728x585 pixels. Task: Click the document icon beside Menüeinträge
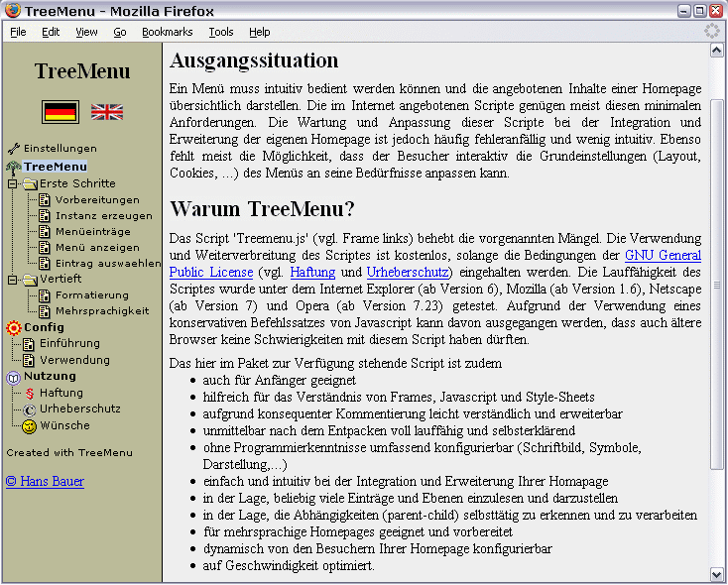pyautogui.click(x=44, y=232)
